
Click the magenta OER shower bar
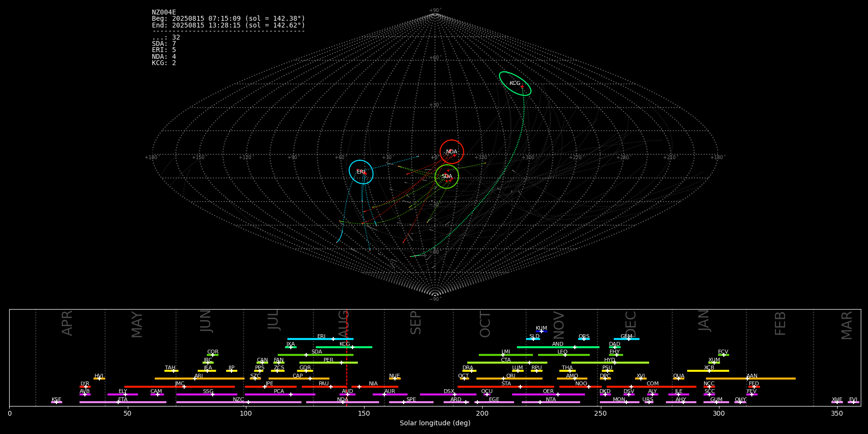pyautogui.click(x=548, y=394)
